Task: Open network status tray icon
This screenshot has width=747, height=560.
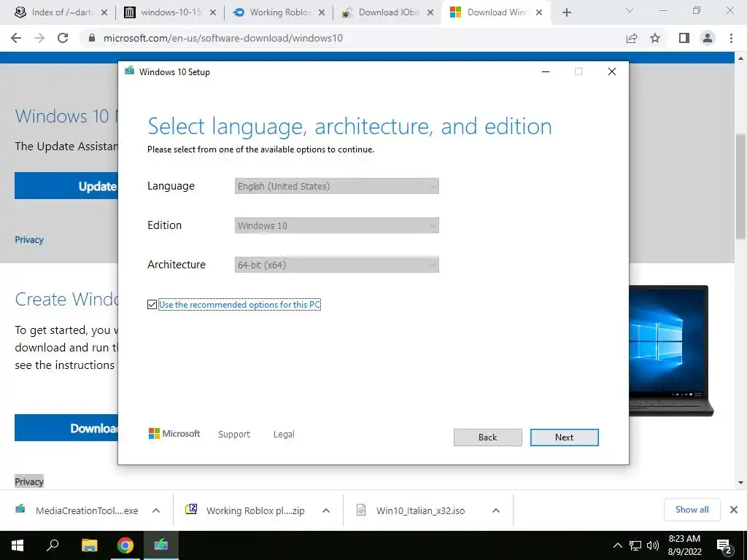Action: click(x=635, y=545)
